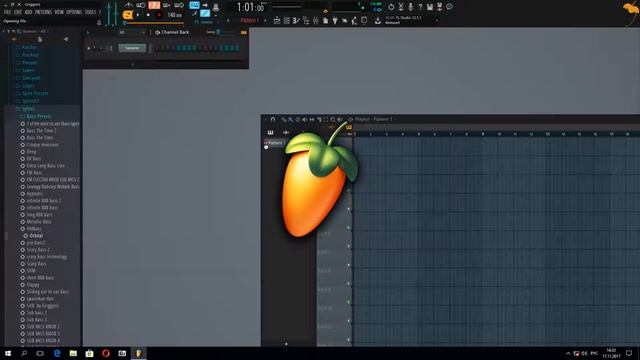Open the VIEW menu
This screenshot has height=360, width=640.
tap(59, 12)
